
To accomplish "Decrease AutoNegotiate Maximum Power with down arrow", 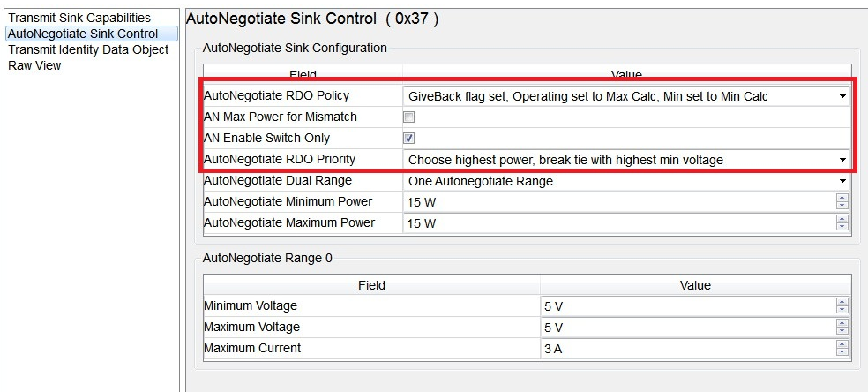I will [842, 227].
